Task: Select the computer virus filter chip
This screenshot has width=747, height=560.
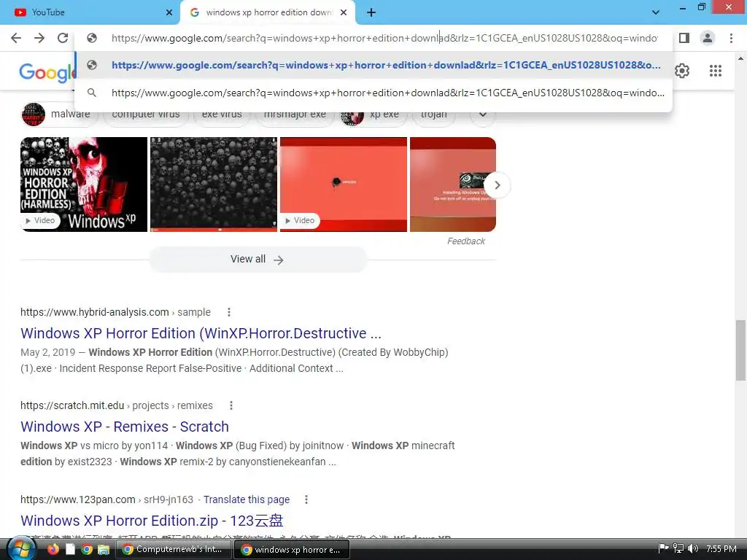Action: [146, 114]
